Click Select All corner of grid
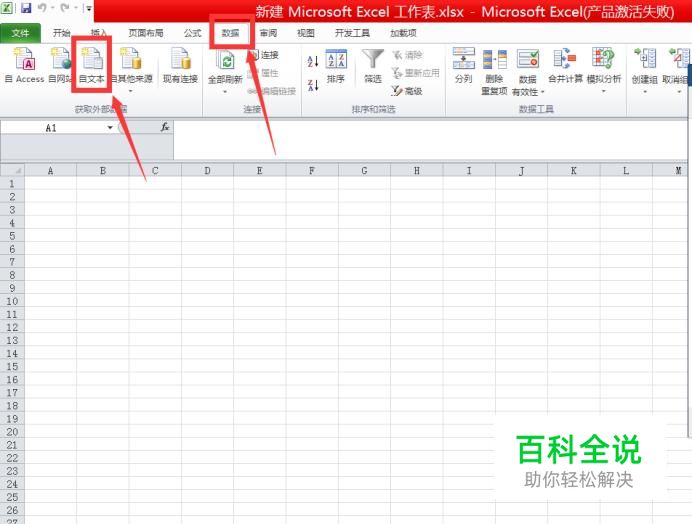The height and width of the screenshot is (524, 692). [x=12, y=170]
